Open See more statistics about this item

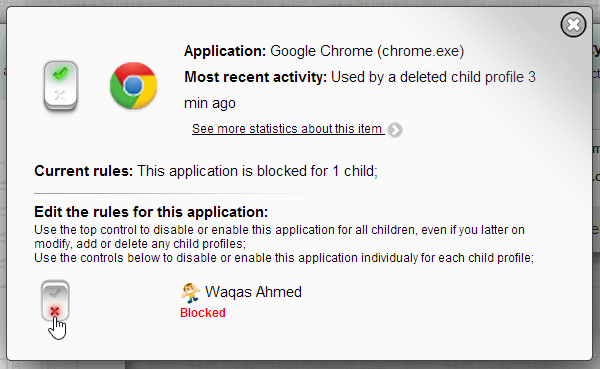point(288,129)
